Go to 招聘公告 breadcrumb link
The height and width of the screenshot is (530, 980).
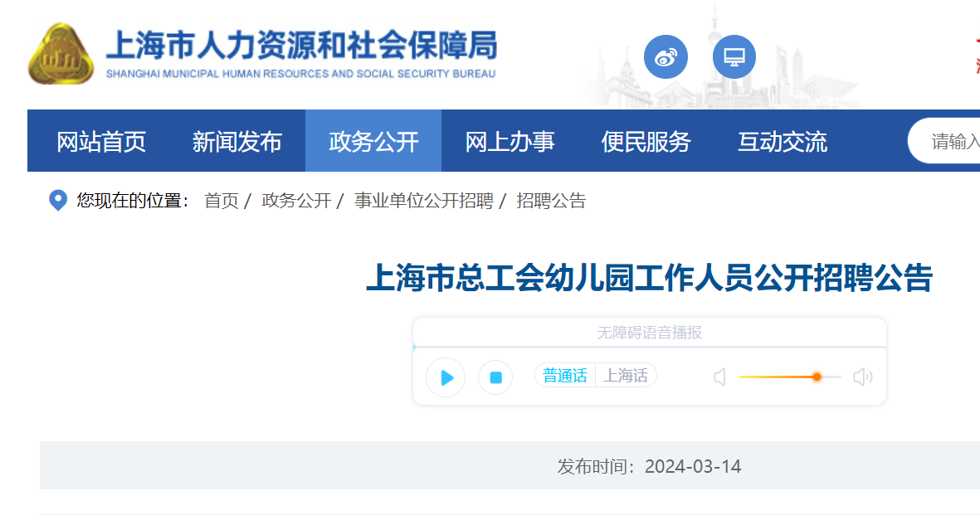click(x=551, y=201)
